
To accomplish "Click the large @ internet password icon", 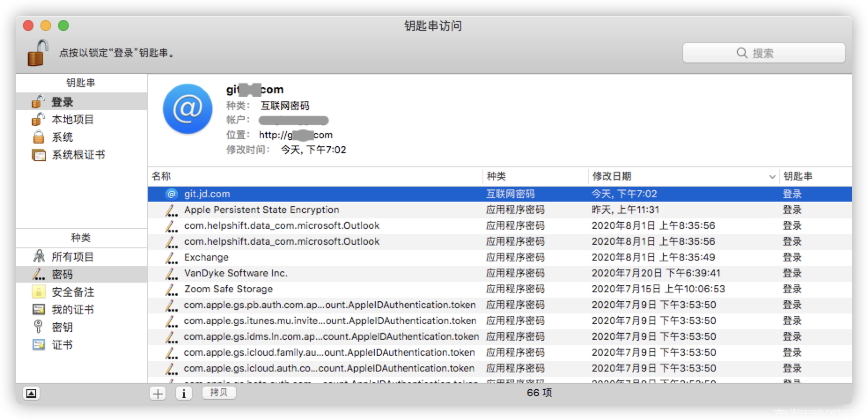I will (188, 109).
